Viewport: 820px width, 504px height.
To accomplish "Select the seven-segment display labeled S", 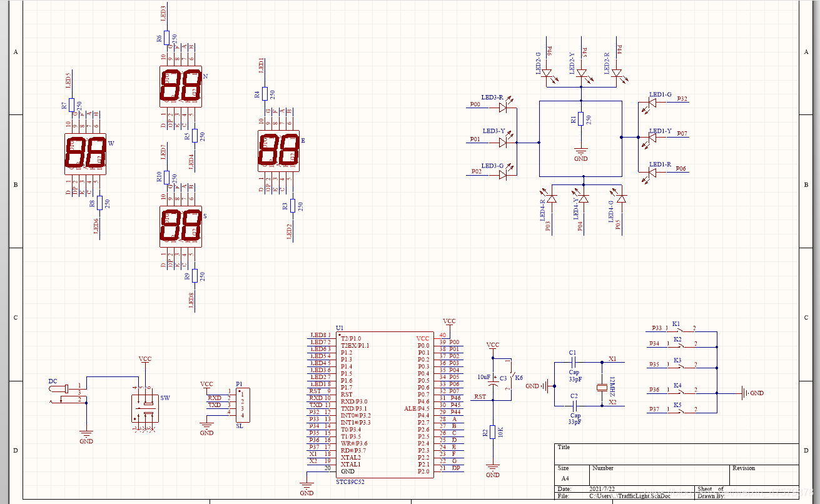I will (180, 226).
